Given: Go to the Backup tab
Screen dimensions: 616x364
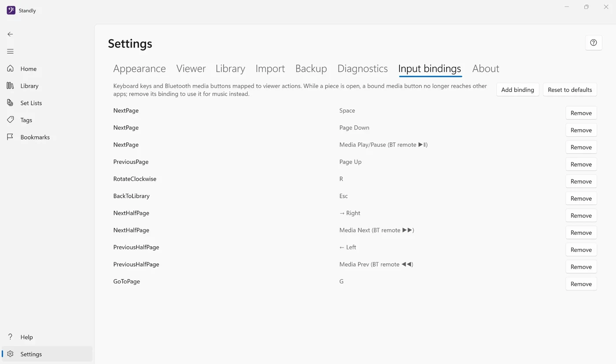Looking at the screenshot, I should [311, 69].
